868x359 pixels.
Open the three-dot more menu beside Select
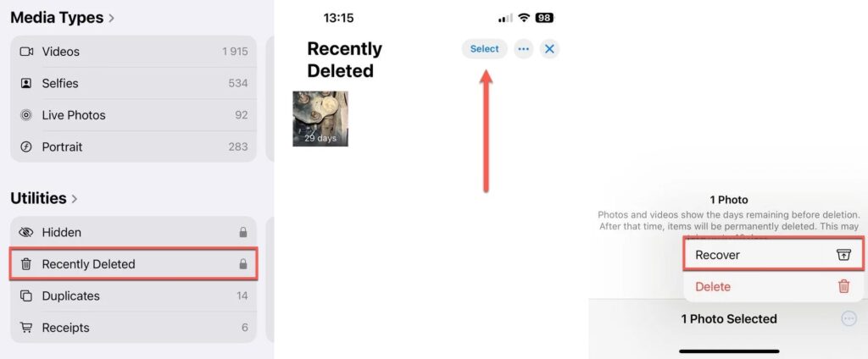pyautogui.click(x=524, y=48)
